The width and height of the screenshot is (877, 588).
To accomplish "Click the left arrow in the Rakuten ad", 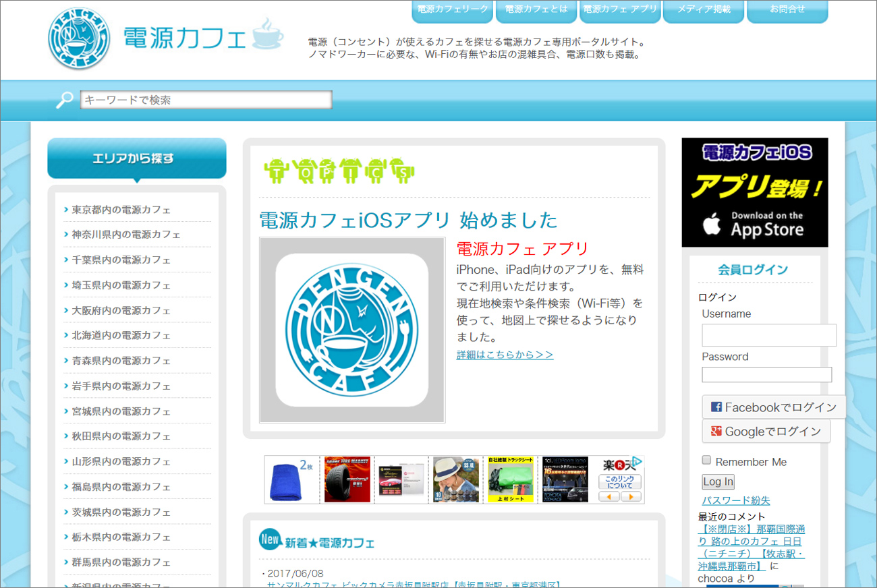I will 609,496.
